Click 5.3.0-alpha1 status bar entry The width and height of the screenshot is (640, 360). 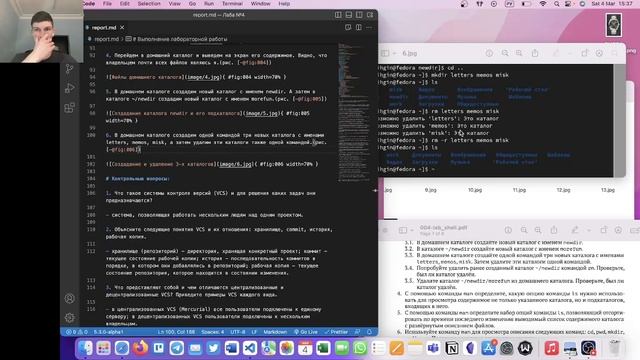click(109, 332)
